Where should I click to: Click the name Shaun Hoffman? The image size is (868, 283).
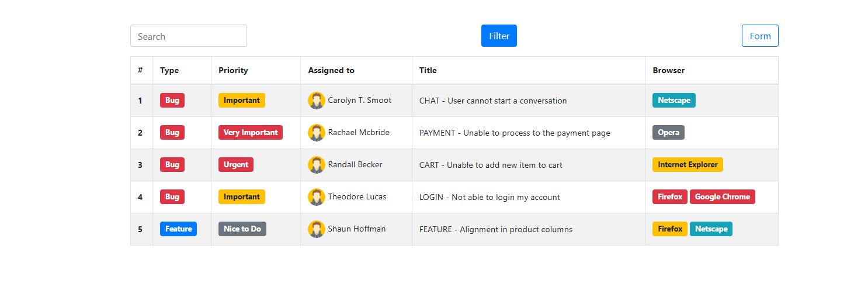(357, 229)
